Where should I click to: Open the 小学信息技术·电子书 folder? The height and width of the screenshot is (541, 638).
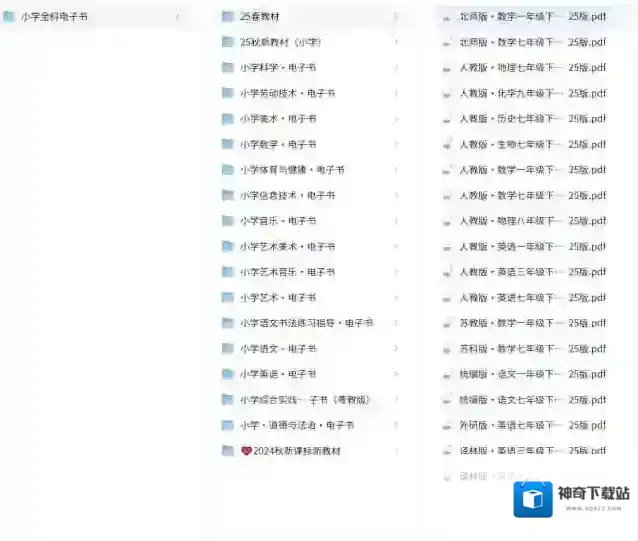click(x=287, y=196)
